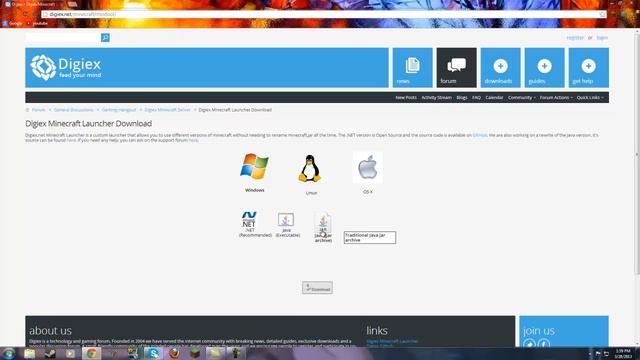Click the login link
The width and height of the screenshot is (640, 360).
(602, 38)
